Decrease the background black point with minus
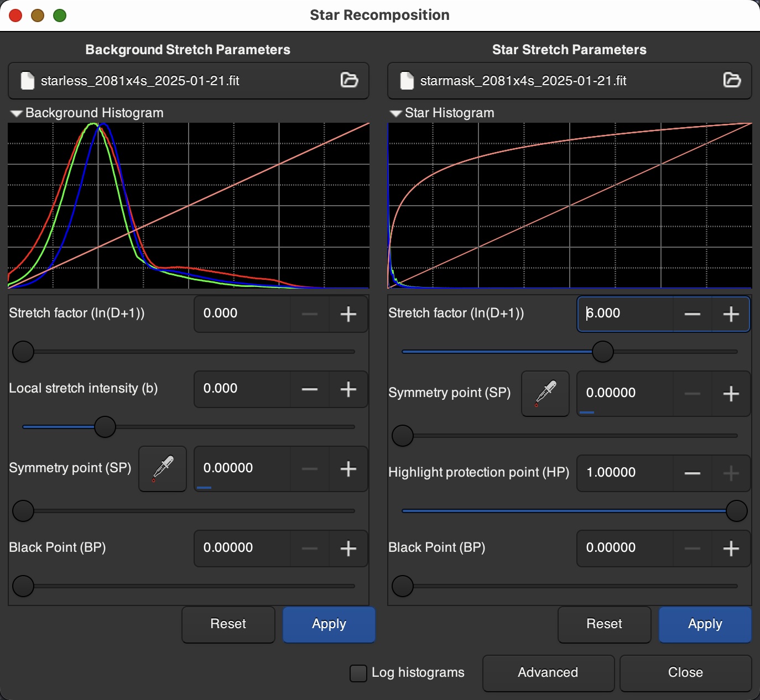760x700 pixels. tap(310, 548)
